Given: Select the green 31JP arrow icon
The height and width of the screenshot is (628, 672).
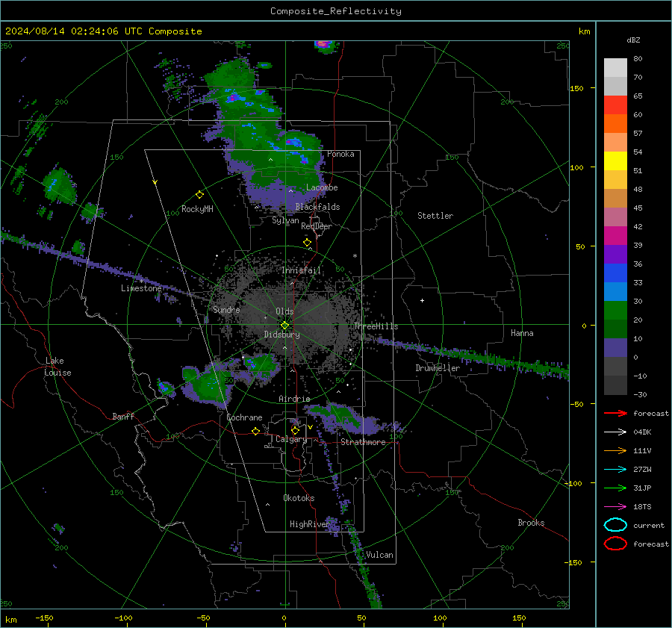Looking at the screenshot, I should [615, 488].
